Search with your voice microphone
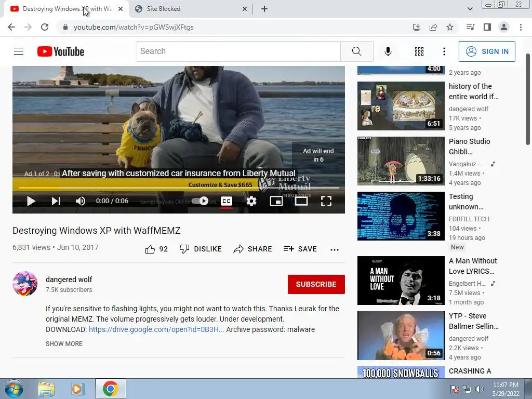The image size is (532, 399). [388, 51]
